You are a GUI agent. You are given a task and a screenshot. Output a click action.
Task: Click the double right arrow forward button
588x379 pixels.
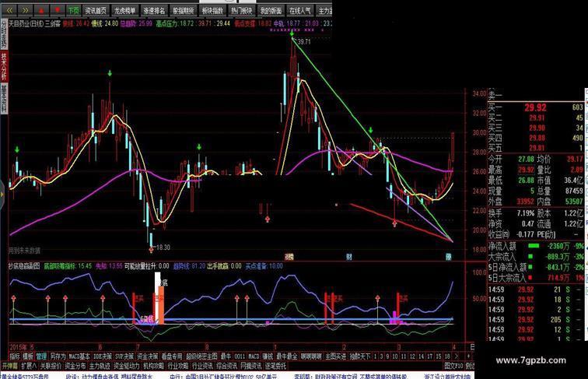tap(26, 11)
